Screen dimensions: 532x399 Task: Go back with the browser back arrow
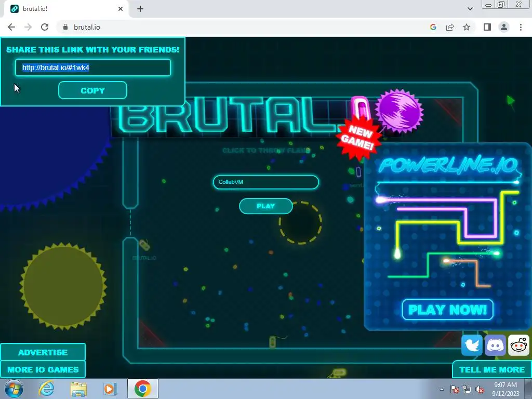point(11,27)
